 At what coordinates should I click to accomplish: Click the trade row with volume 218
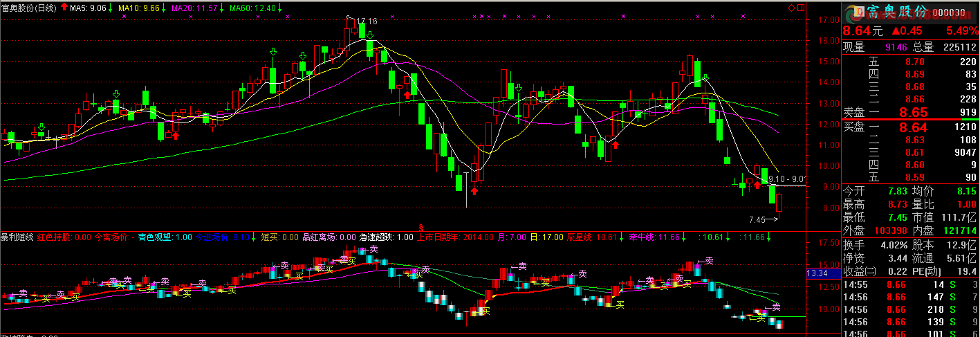(910, 310)
